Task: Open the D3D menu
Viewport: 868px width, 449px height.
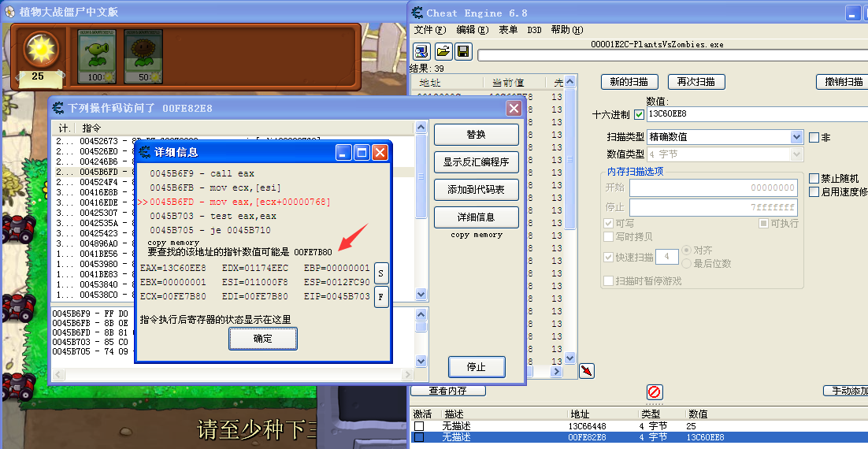Action: 534,30
